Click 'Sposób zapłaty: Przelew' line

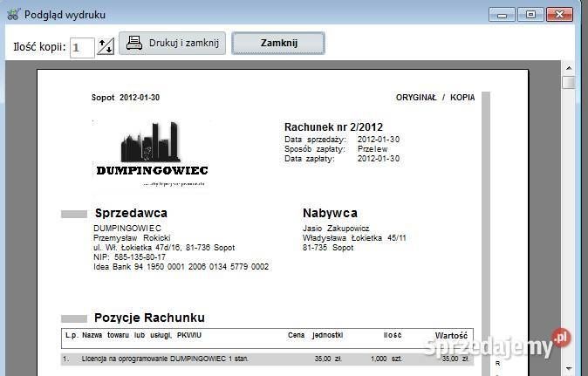[336, 149]
